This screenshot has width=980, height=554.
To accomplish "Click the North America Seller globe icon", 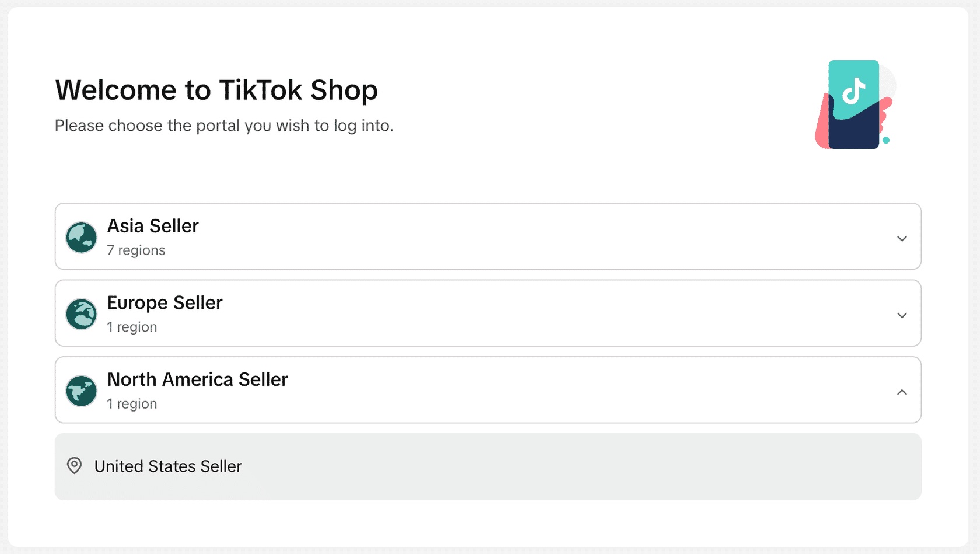I will [81, 391].
